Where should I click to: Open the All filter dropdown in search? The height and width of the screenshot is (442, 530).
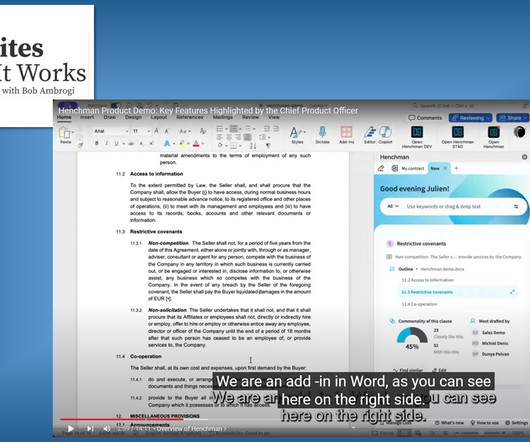click(x=393, y=206)
